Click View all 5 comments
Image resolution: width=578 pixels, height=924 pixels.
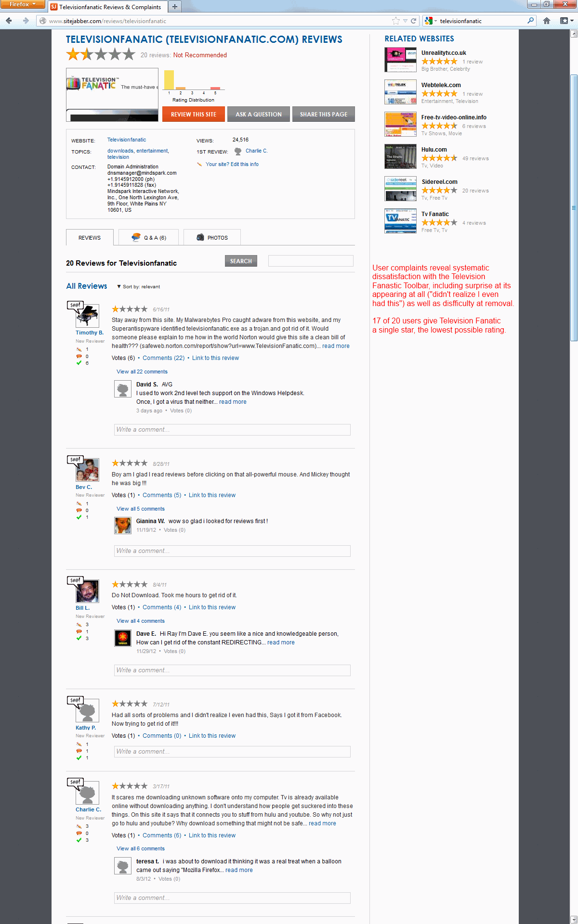point(141,509)
